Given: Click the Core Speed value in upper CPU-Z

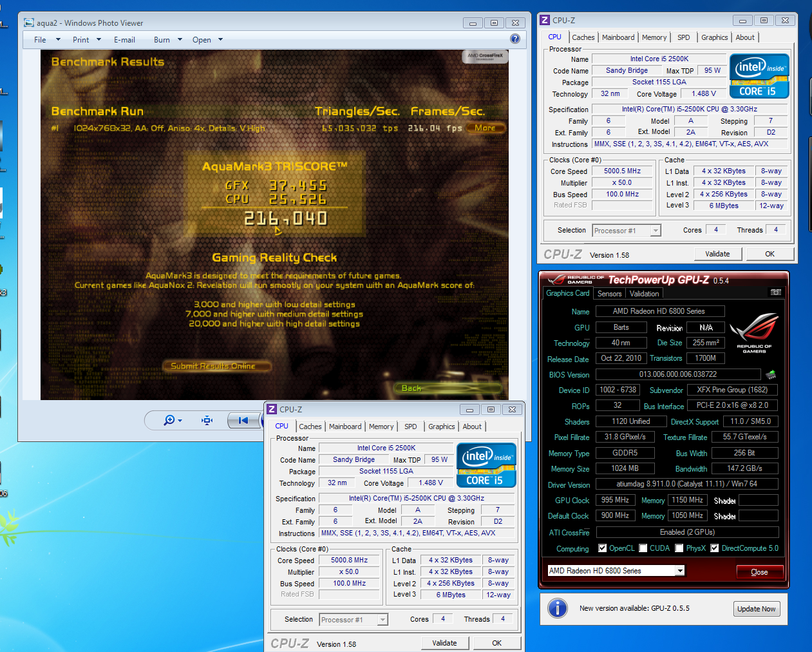Looking at the screenshot, I should click(622, 171).
